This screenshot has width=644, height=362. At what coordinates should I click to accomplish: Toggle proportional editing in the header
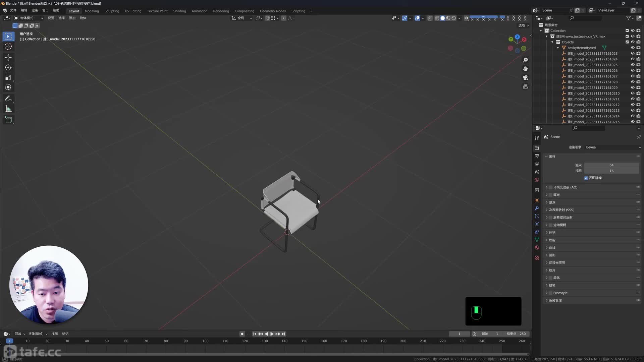pyautogui.click(x=283, y=18)
